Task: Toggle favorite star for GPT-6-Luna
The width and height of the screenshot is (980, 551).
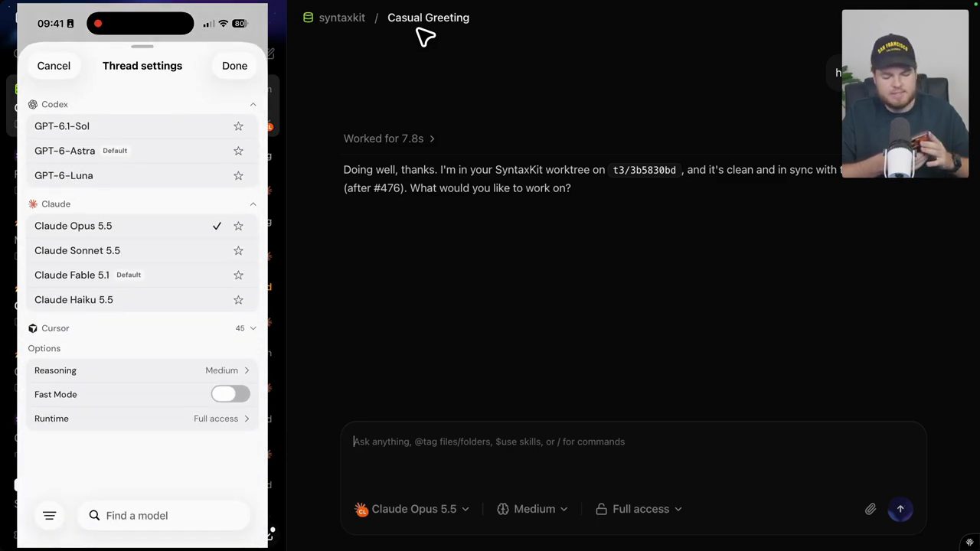Action: [x=238, y=175]
